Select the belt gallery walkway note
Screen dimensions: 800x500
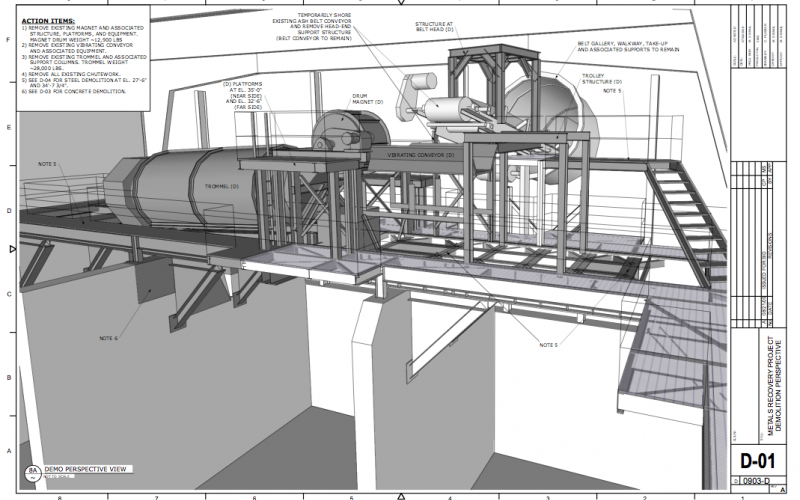click(x=620, y=48)
